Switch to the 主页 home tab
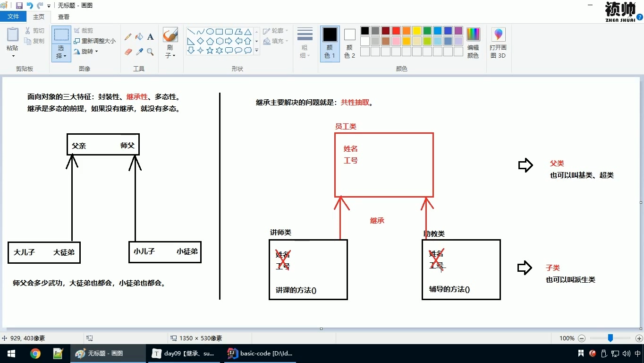 tap(39, 17)
